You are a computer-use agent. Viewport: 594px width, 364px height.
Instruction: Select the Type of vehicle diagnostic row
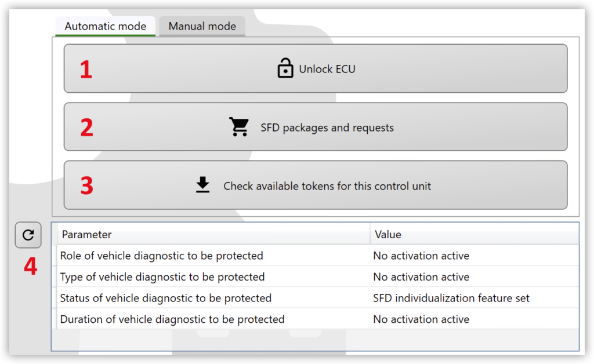(162, 277)
